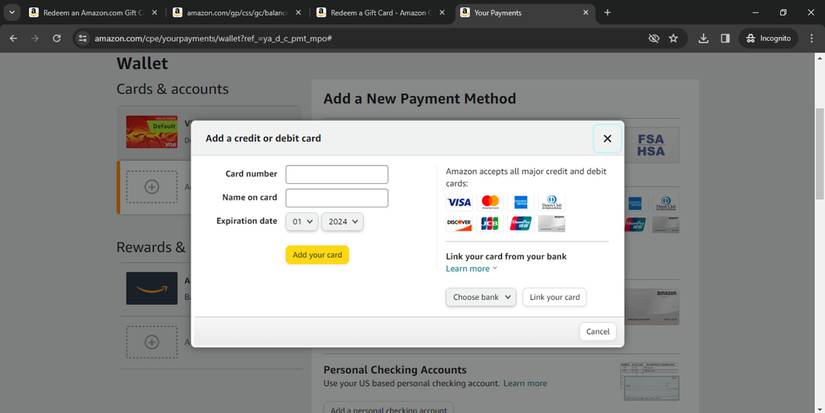Click the Visa card logo
Image resolution: width=825 pixels, height=413 pixels.
tap(459, 202)
